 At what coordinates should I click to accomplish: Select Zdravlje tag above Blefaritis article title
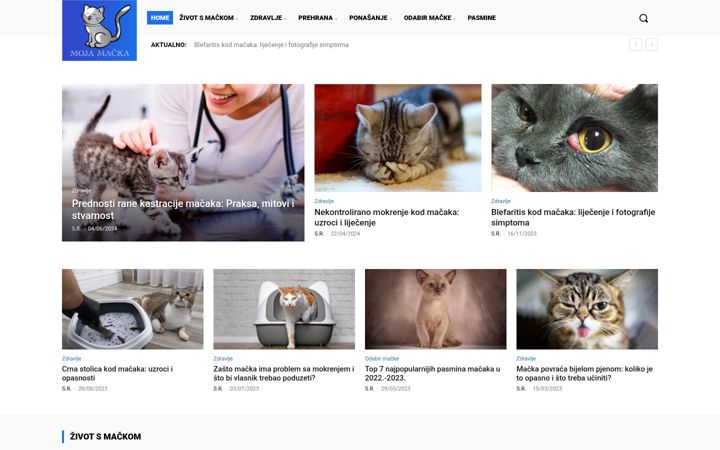click(501, 201)
